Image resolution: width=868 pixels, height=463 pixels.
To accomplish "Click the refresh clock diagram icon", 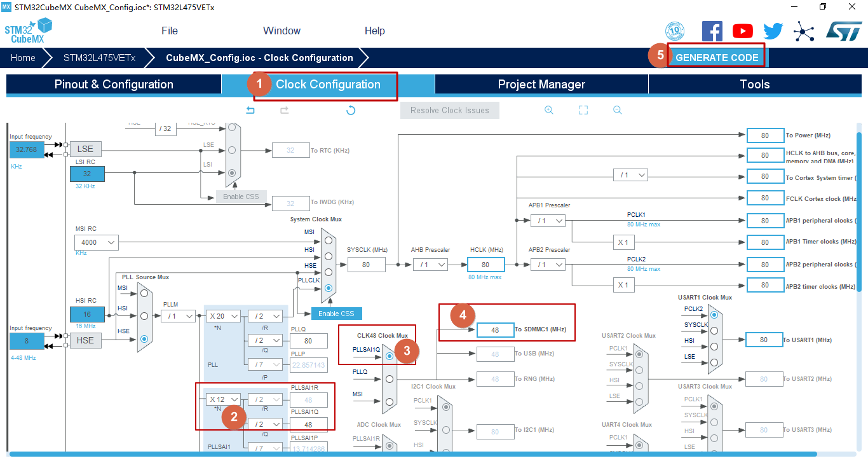I will pos(351,110).
